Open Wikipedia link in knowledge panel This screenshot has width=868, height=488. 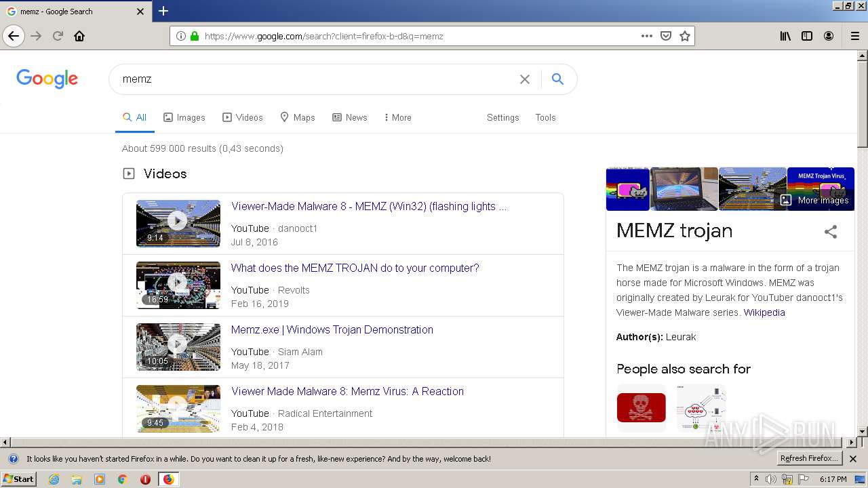pos(764,312)
